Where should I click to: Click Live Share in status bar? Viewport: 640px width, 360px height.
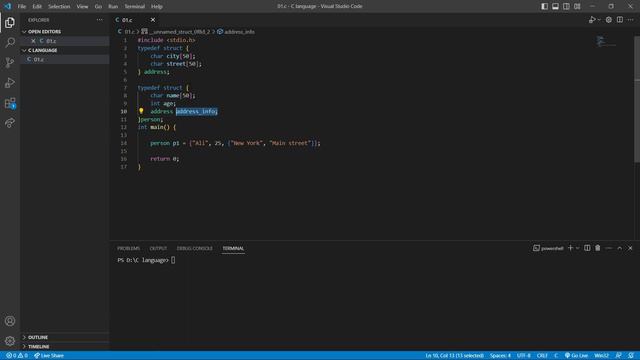pyautogui.click(x=49, y=356)
